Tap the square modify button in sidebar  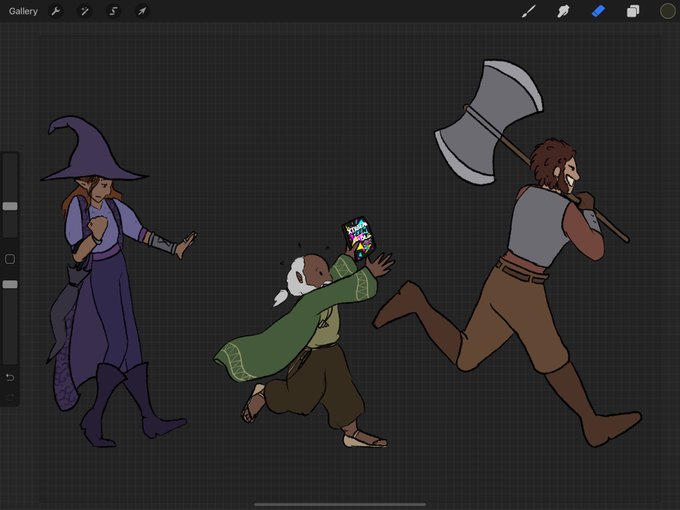tap(10, 259)
